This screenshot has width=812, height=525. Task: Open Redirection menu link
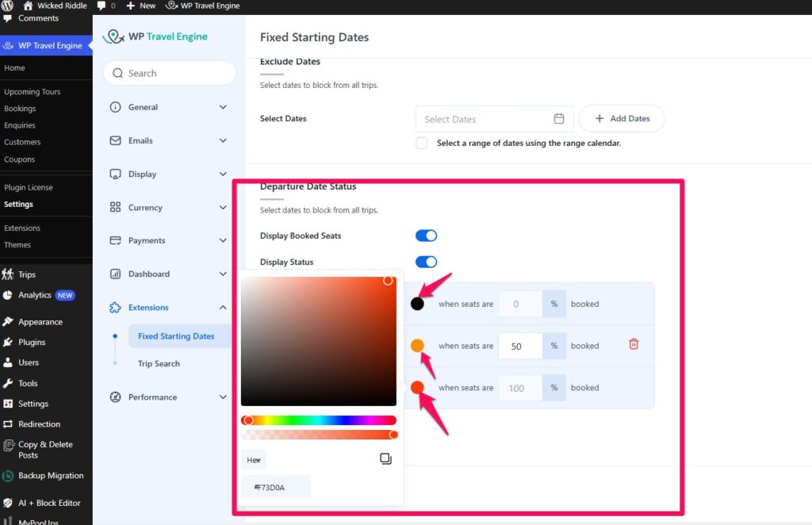40,424
